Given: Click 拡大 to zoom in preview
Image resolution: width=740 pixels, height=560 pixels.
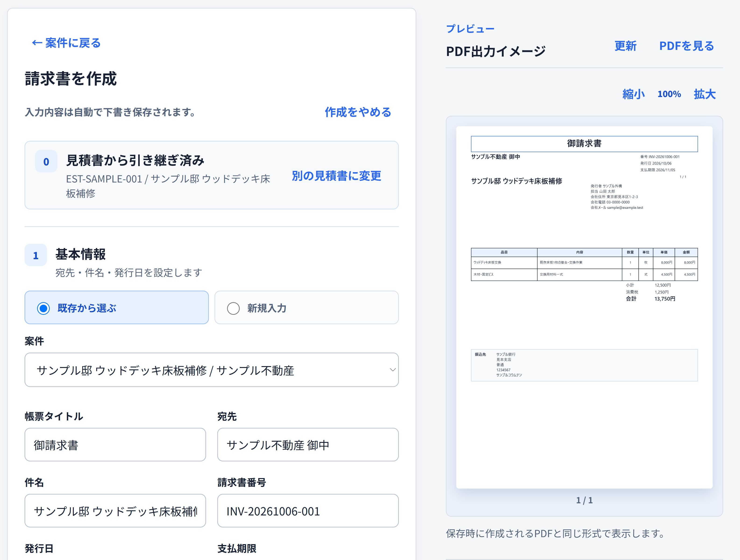Looking at the screenshot, I should pyautogui.click(x=705, y=94).
